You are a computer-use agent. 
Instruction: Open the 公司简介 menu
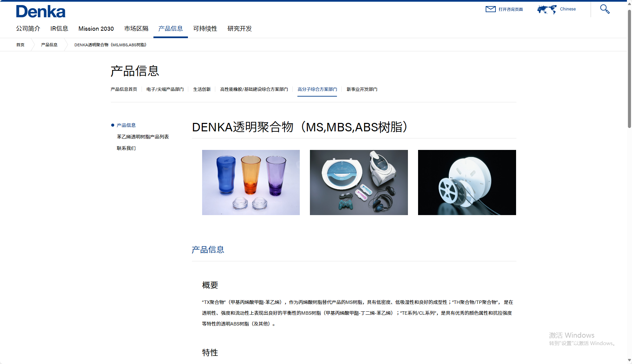click(28, 29)
